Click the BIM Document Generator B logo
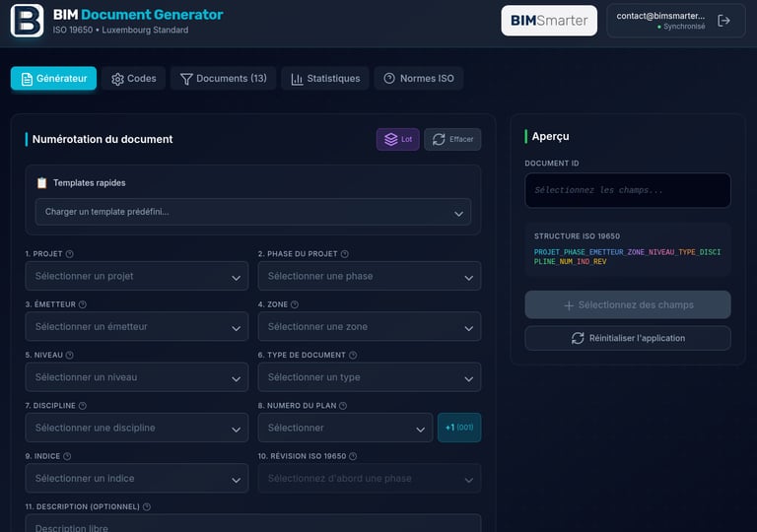 coord(27,21)
